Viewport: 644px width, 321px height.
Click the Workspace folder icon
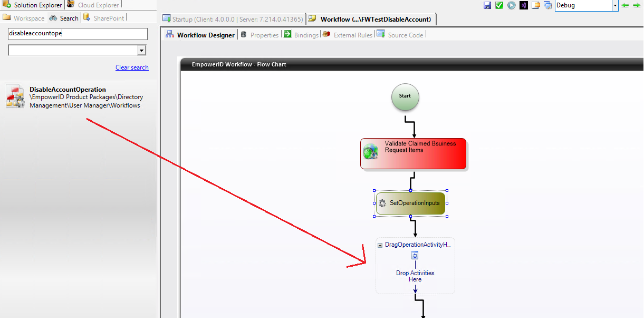[7, 18]
